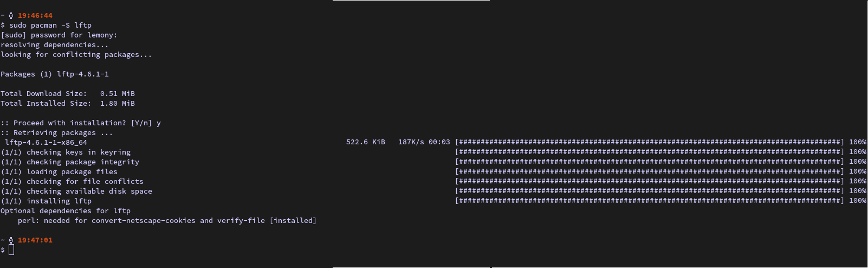Click the '[Y/n]' installation prompt text

pos(141,123)
